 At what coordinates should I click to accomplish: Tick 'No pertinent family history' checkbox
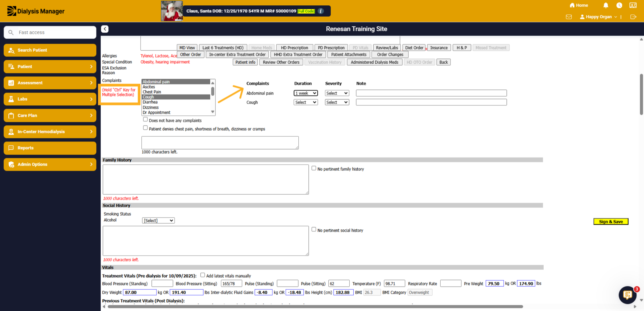[314, 168]
